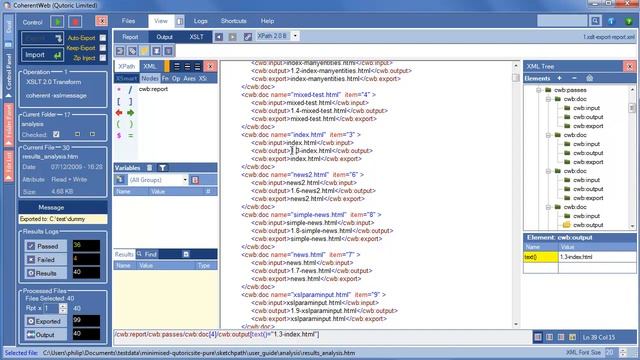Click red icon beside All Groups dropdown
This screenshot has height=360, width=640.
(x=196, y=180)
